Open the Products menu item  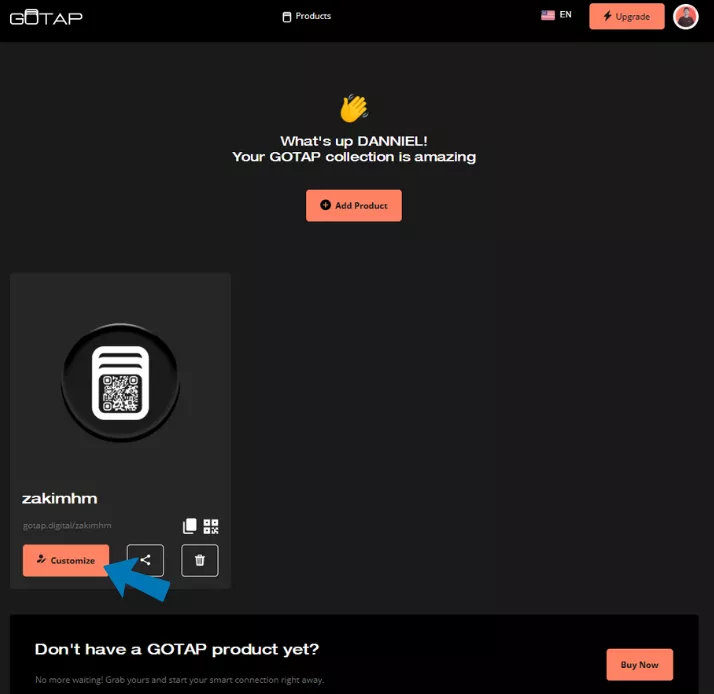tap(306, 16)
